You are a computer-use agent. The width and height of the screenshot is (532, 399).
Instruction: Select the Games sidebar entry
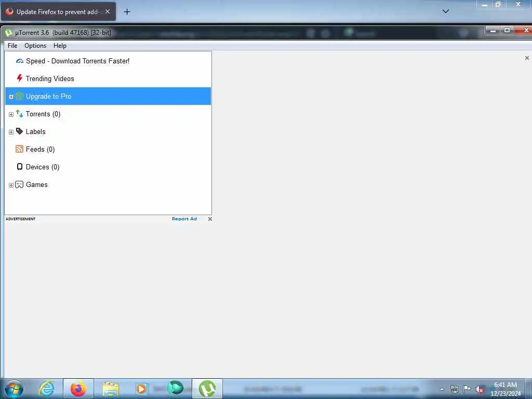pyautogui.click(x=37, y=184)
